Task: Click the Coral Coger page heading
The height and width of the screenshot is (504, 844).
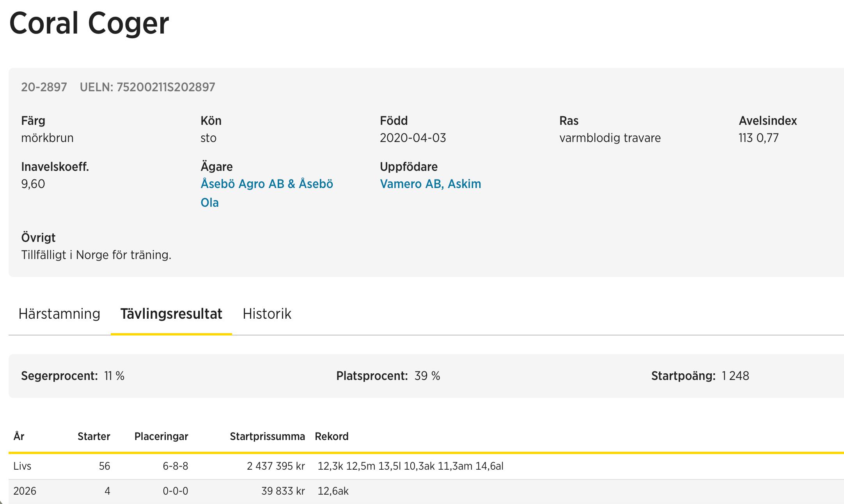Action: [x=89, y=23]
